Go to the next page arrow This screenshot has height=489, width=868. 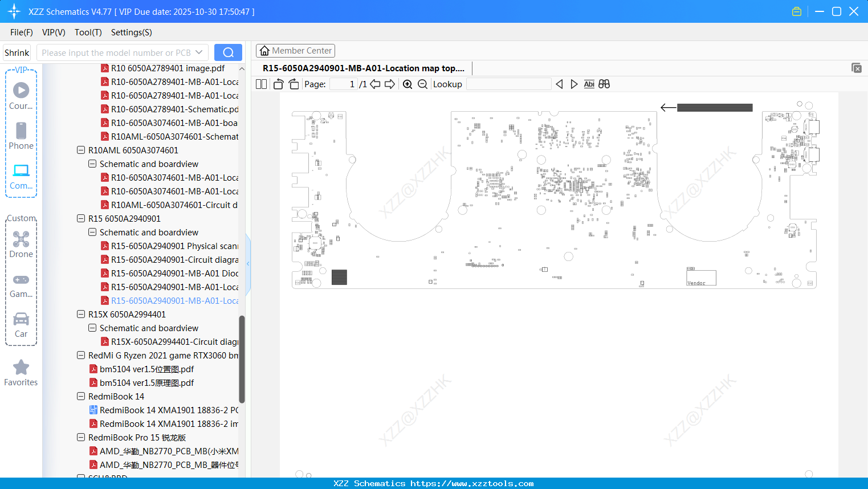tap(390, 84)
